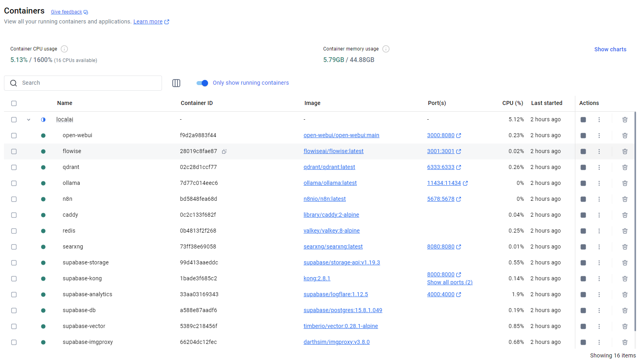Screen dimensions: 644x361
Task: Copy flowise container ID to clipboard
Action: click(x=224, y=151)
